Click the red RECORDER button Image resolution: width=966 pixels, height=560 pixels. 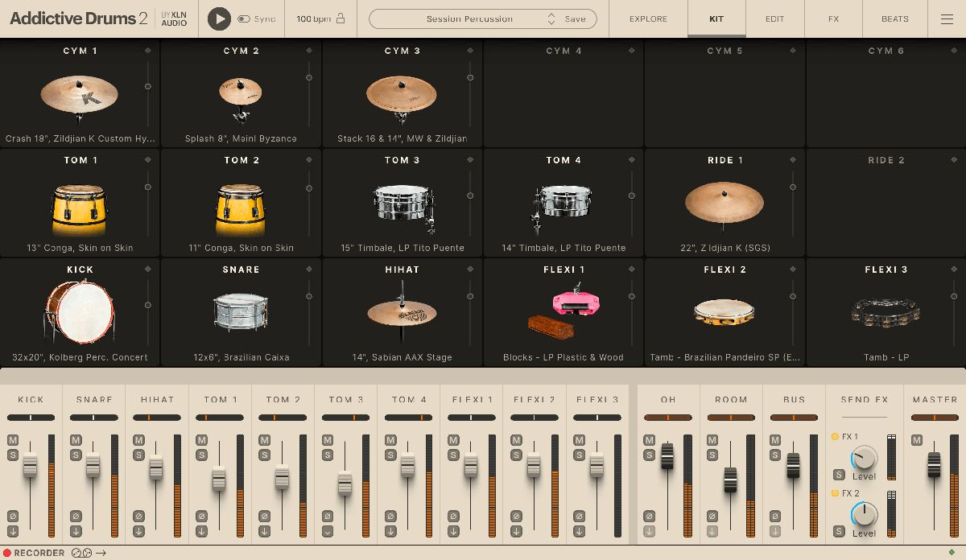tap(7, 553)
